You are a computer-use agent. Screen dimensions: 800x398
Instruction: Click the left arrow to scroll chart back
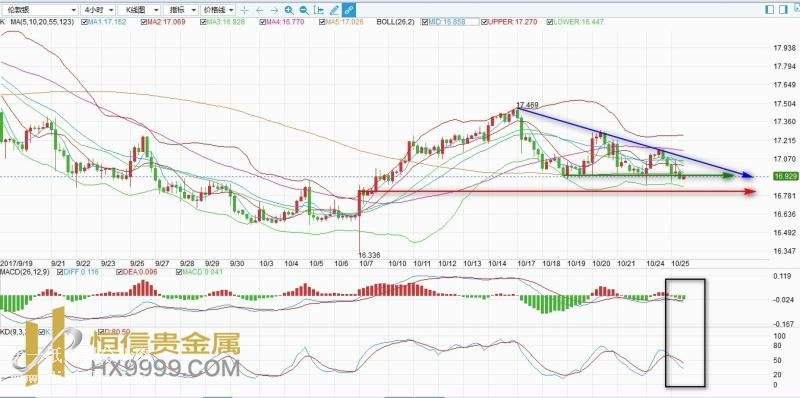click(260, 10)
